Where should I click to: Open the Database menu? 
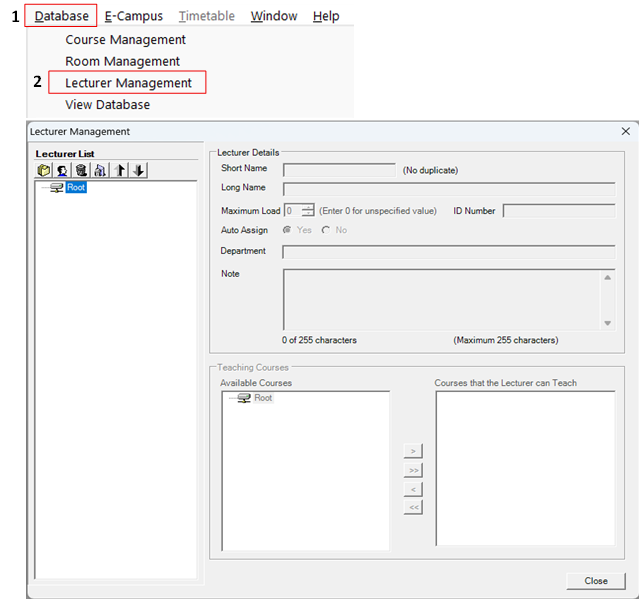61,16
